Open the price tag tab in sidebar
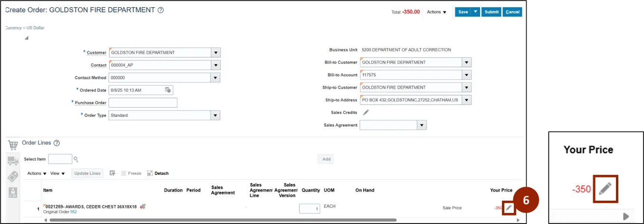644x224 pixels. click(13, 176)
